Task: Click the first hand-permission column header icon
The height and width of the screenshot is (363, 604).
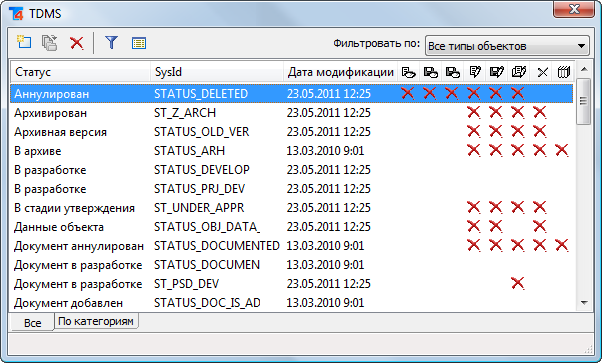Action: 409,72
